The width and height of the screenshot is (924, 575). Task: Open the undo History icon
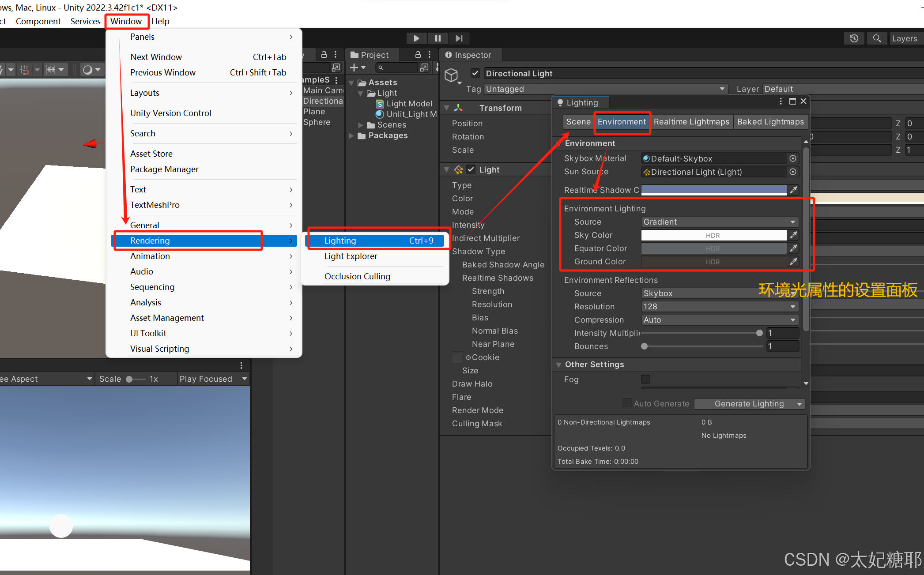pos(854,38)
